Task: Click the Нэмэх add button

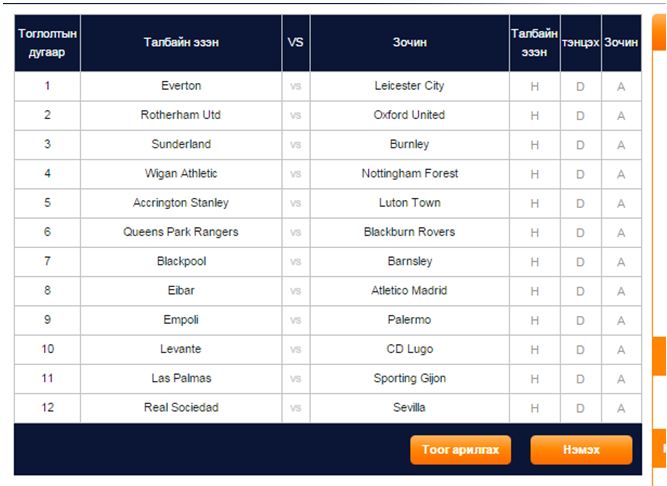Action: tap(581, 449)
